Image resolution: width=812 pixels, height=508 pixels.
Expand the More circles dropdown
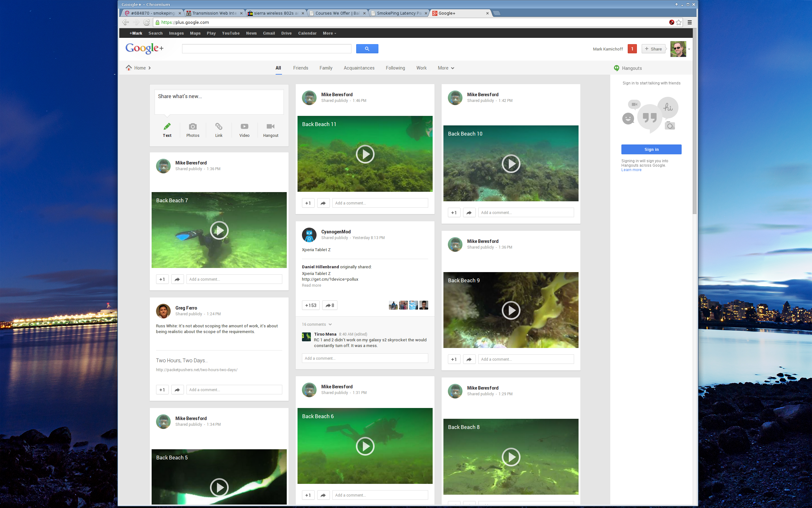446,68
